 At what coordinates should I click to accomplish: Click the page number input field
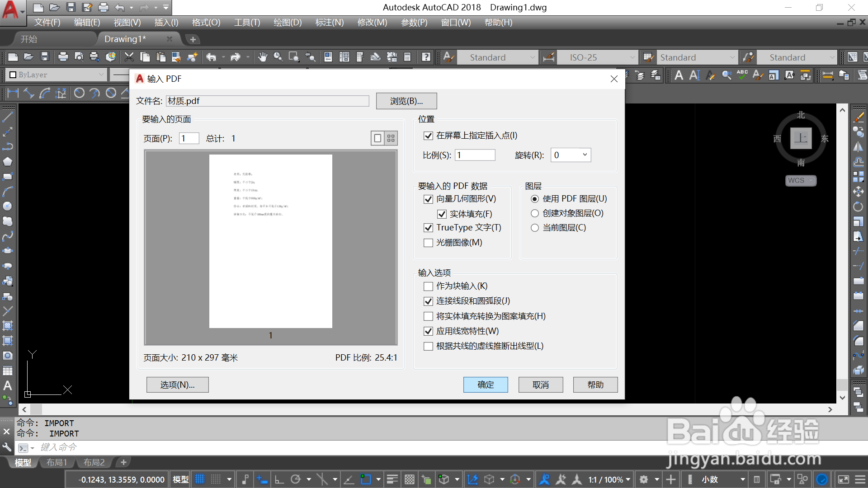(x=189, y=138)
